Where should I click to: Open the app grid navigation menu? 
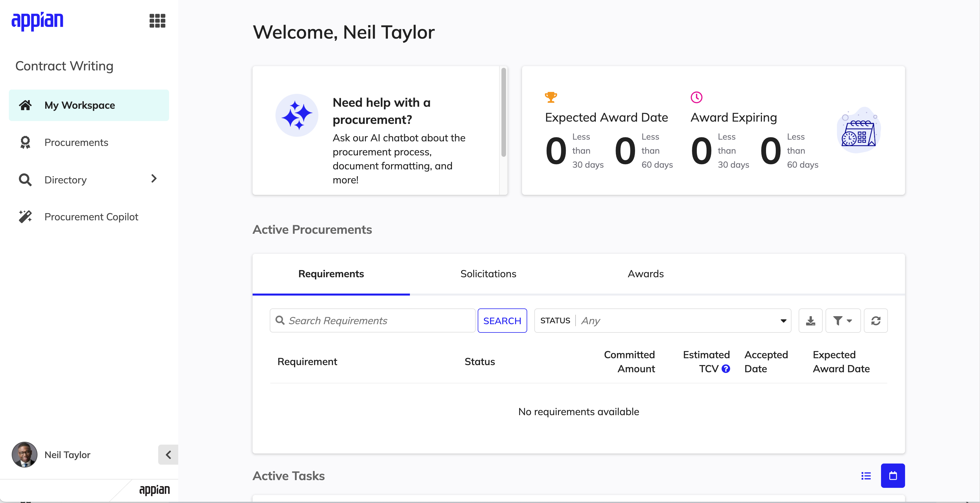click(x=157, y=21)
